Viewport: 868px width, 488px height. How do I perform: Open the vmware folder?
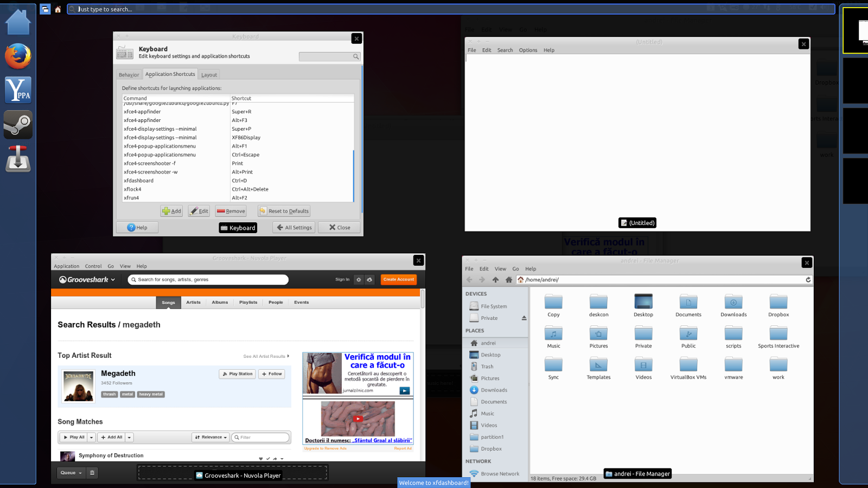pos(733,369)
